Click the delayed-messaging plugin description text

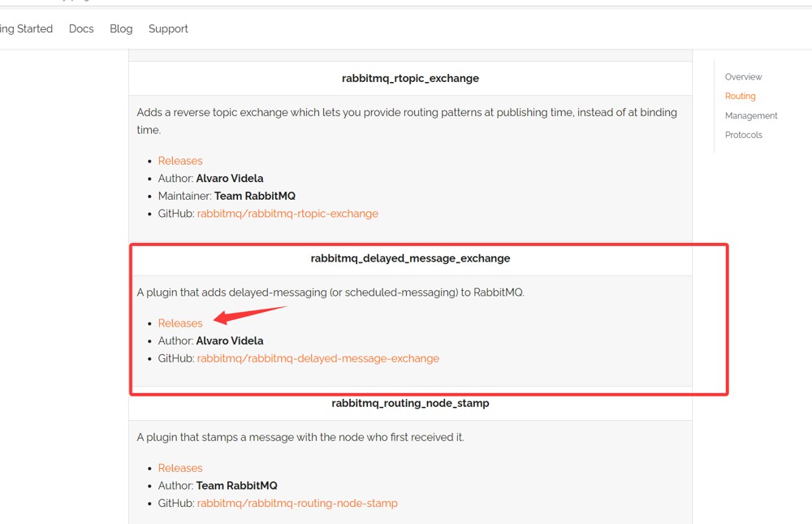click(330, 292)
